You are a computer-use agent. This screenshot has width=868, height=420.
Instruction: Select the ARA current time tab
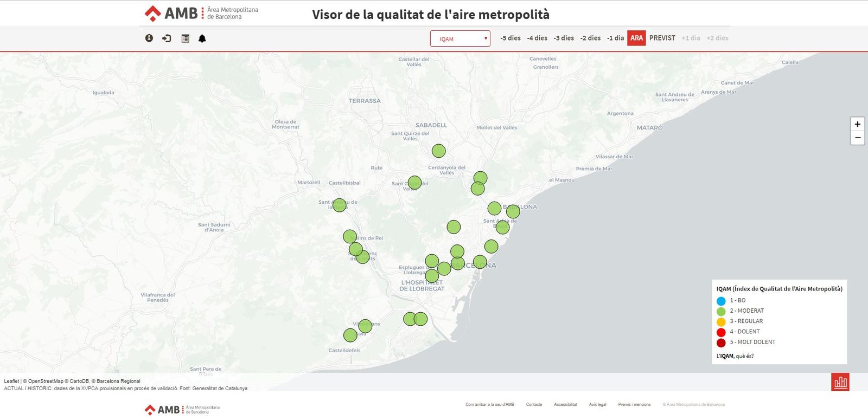tap(636, 38)
